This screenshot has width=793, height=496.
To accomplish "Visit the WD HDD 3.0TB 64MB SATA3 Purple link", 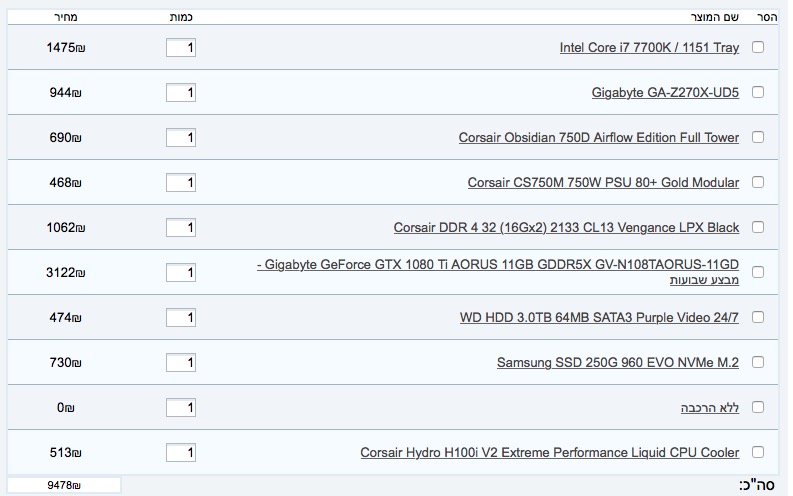I will (x=599, y=318).
